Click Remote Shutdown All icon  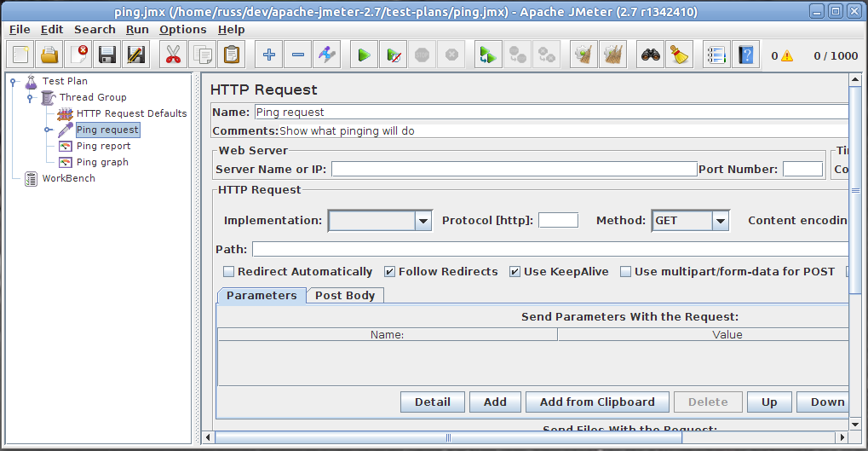546,55
